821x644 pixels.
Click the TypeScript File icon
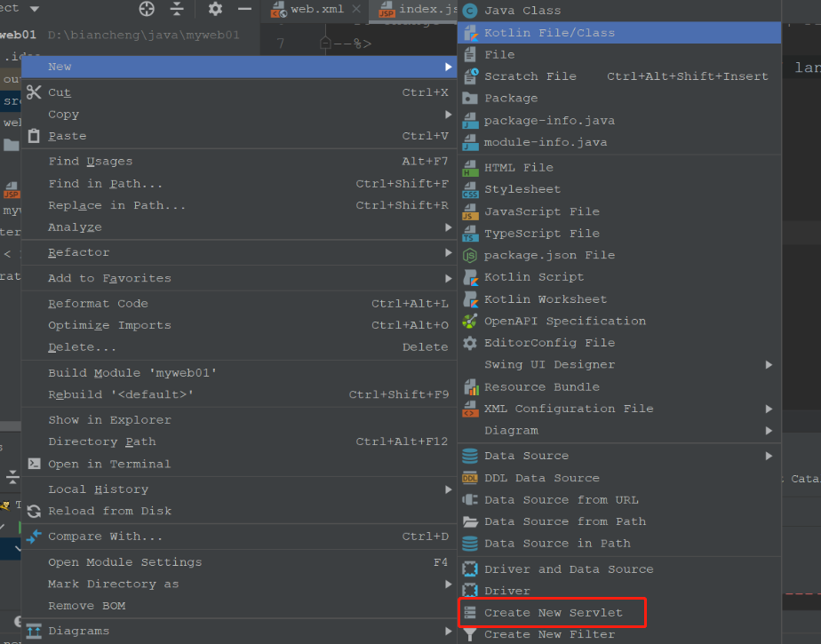click(470, 234)
